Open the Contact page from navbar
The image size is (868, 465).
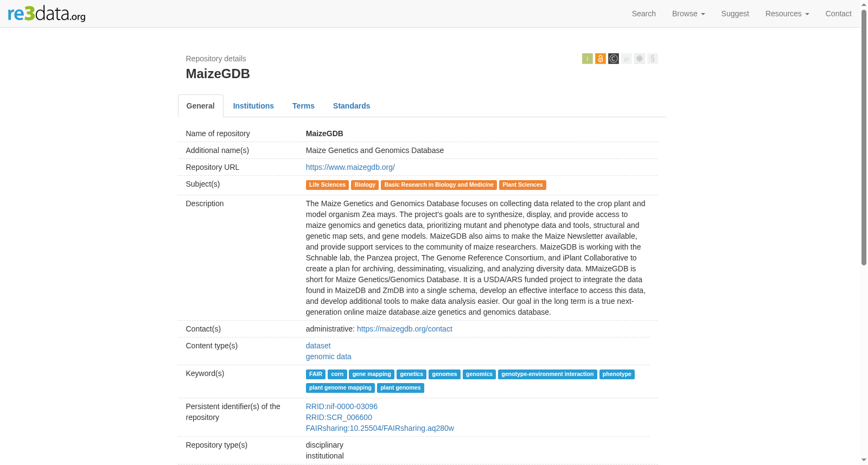point(838,14)
